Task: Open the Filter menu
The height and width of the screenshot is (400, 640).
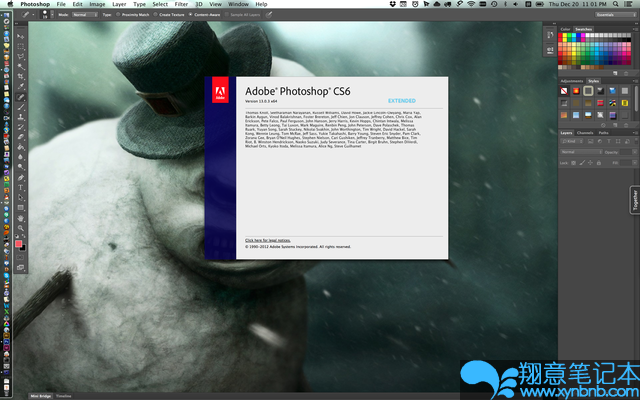Action: coord(181,4)
